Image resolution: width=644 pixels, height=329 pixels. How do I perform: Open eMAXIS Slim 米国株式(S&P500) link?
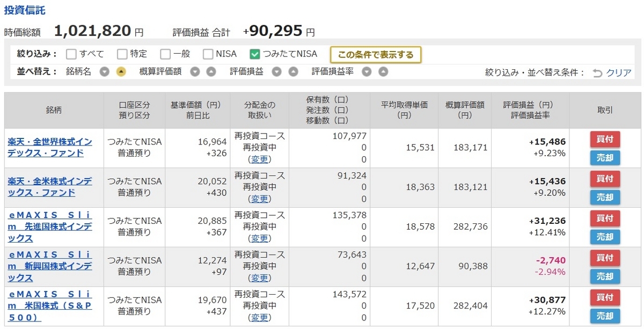click(x=49, y=306)
